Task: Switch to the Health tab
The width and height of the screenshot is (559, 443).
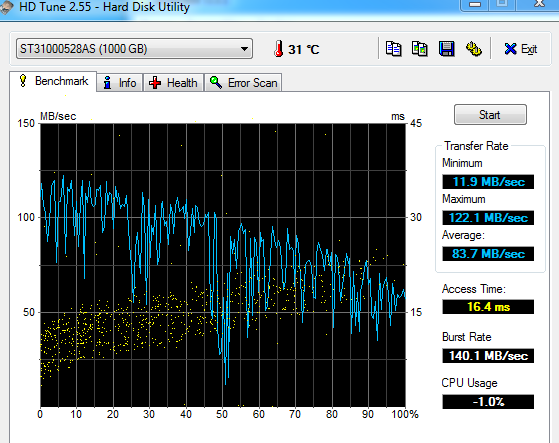Action: (174, 83)
